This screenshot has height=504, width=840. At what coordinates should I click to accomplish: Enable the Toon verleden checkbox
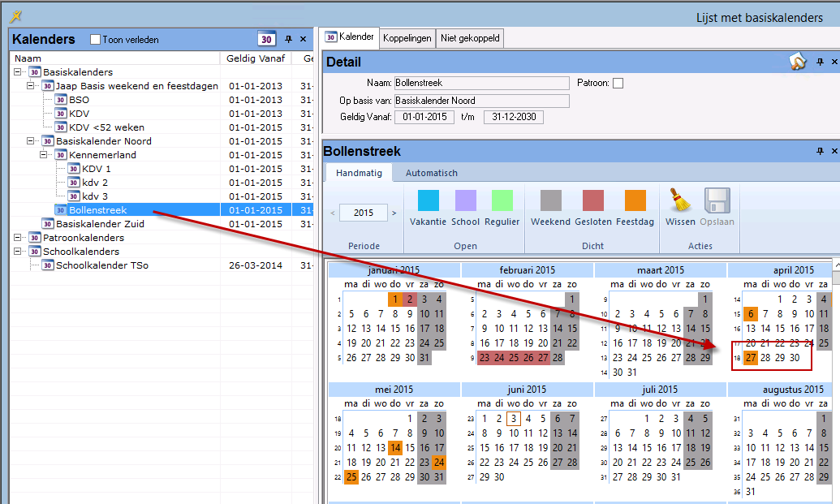click(95, 40)
